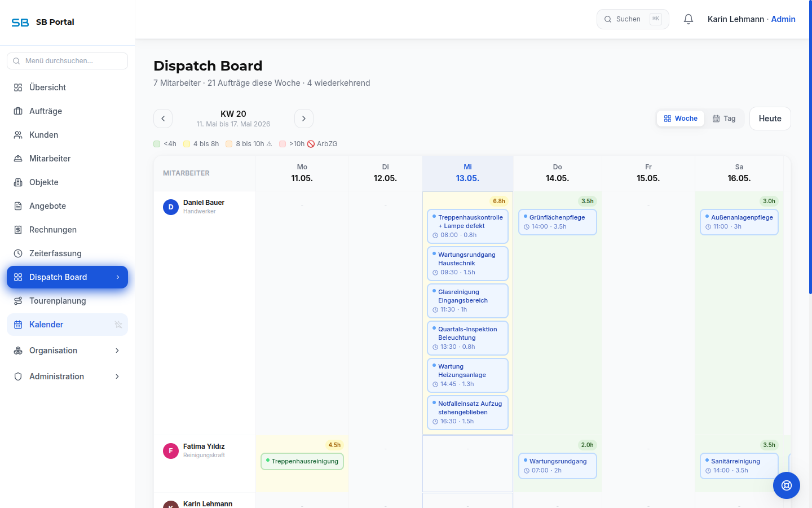The width and height of the screenshot is (812, 508).
Task: Jump to Heute
Action: tap(770, 119)
